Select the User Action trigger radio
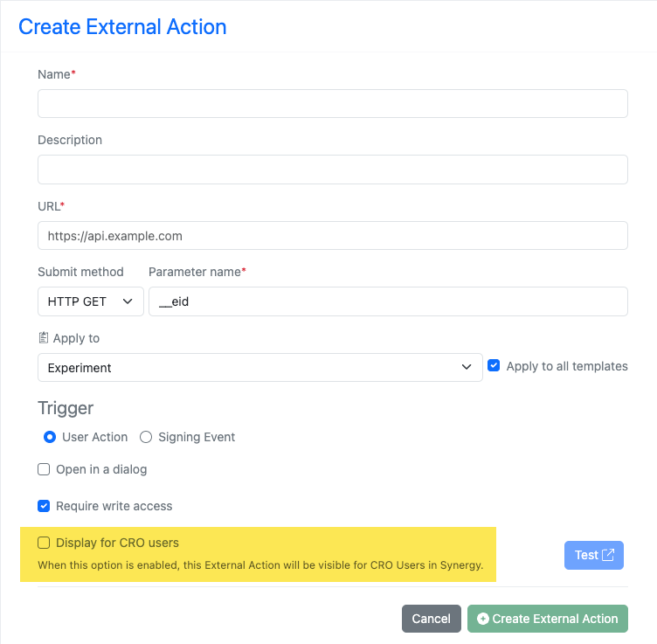657x644 pixels. point(50,437)
